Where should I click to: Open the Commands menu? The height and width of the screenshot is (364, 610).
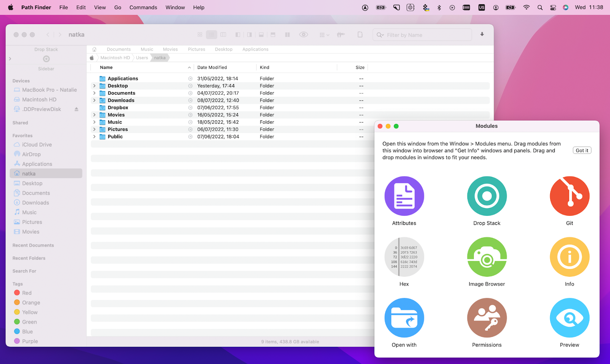click(x=143, y=7)
